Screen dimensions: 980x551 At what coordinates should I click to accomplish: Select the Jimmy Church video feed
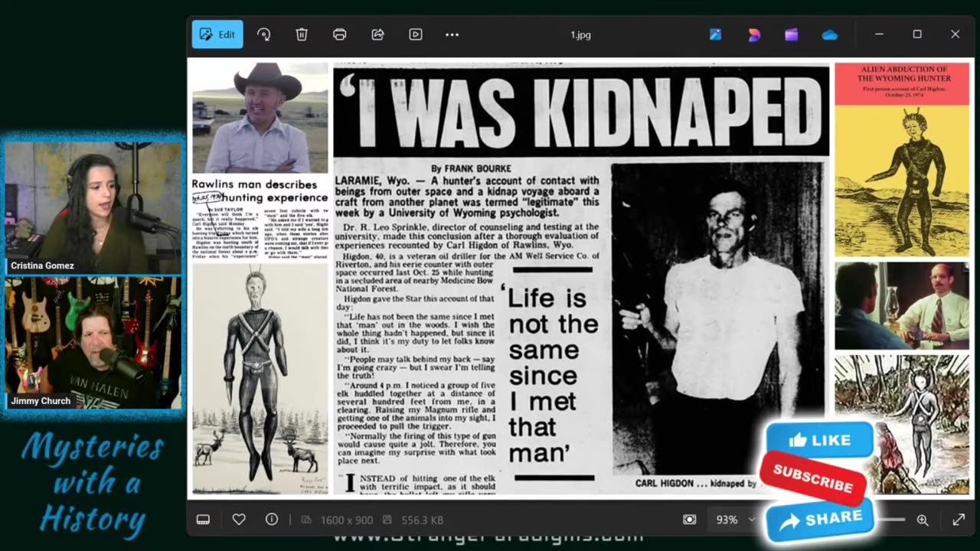(93, 343)
